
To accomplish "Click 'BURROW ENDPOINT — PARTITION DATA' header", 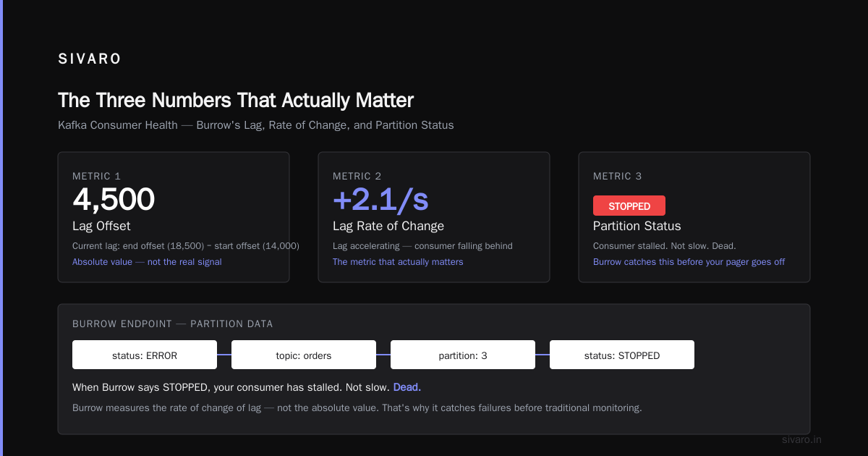I will [173, 324].
